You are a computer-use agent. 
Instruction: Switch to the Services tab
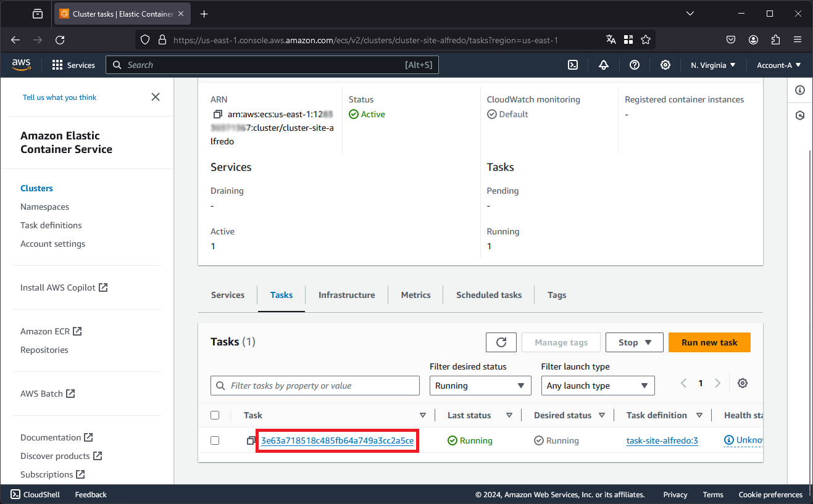(x=228, y=295)
